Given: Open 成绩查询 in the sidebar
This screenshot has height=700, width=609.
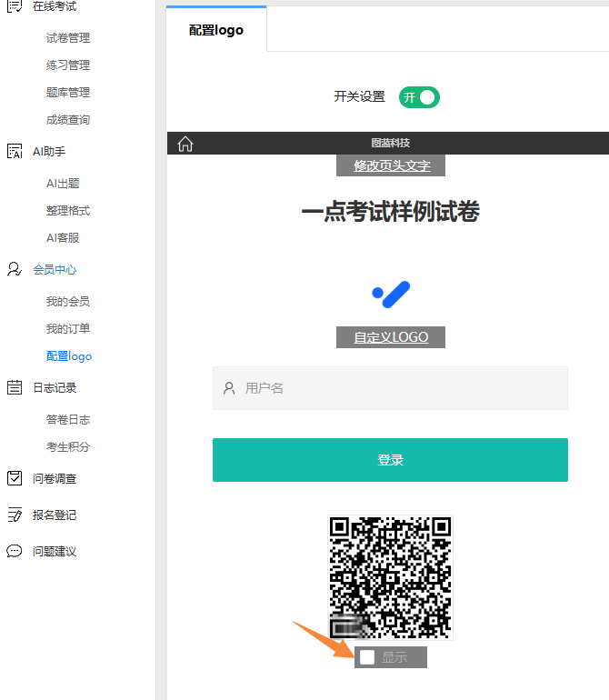Looking at the screenshot, I should tap(68, 120).
